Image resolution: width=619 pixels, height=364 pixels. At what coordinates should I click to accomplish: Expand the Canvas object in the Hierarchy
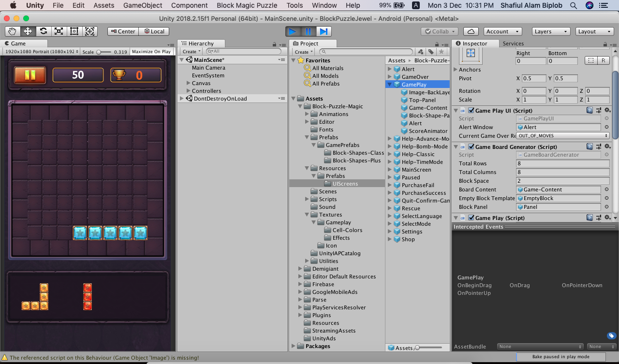pyautogui.click(x=188, y=83)
